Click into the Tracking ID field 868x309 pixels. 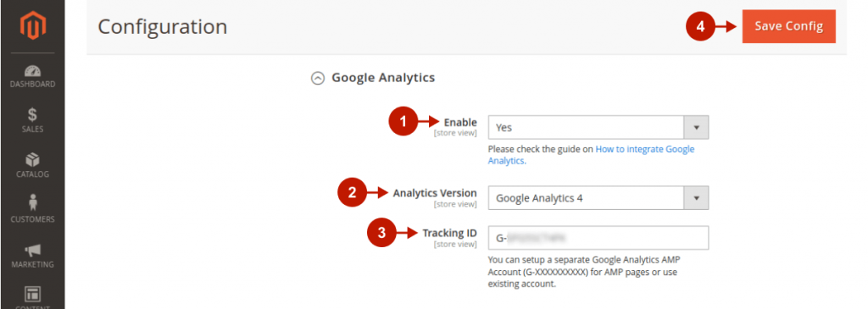tap(598, 238)
